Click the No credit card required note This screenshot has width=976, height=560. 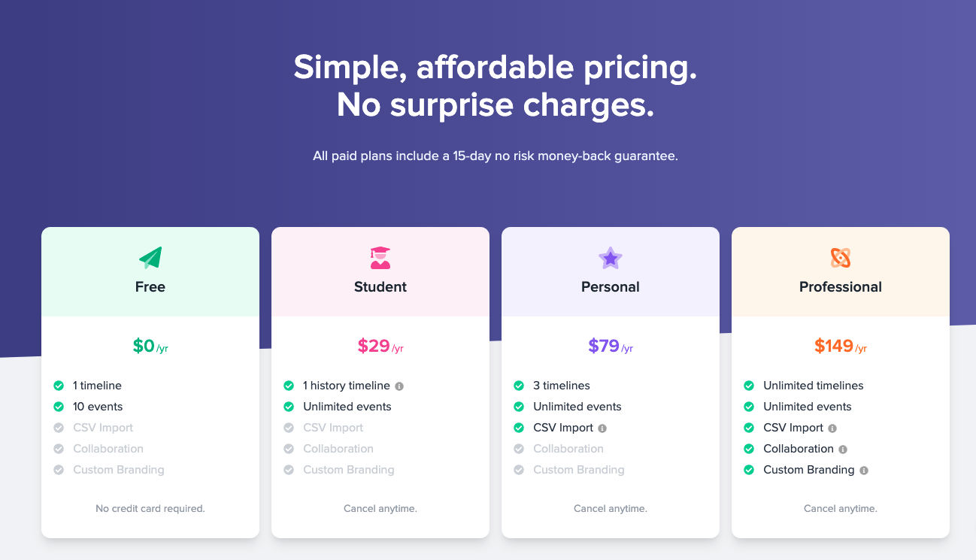coord(150,509)
